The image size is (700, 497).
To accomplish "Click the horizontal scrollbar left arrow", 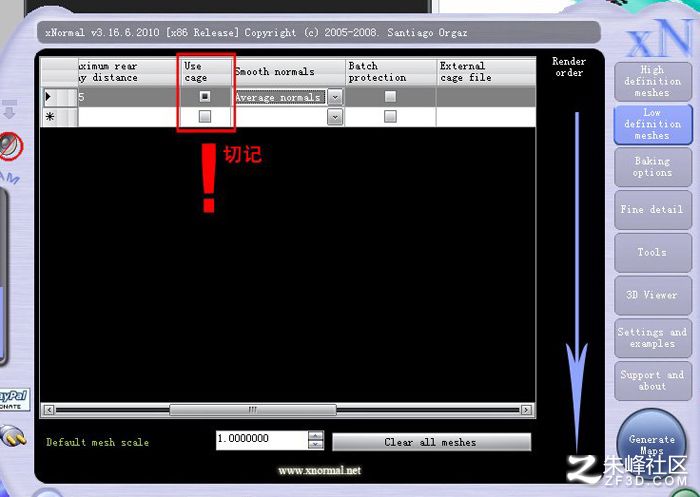I will 49,409.
